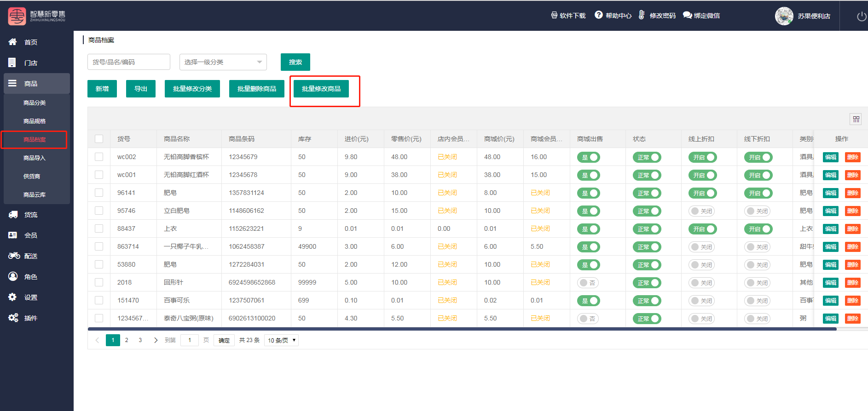
Task: Click the store building icon
Action: click(x=12, y=63)
